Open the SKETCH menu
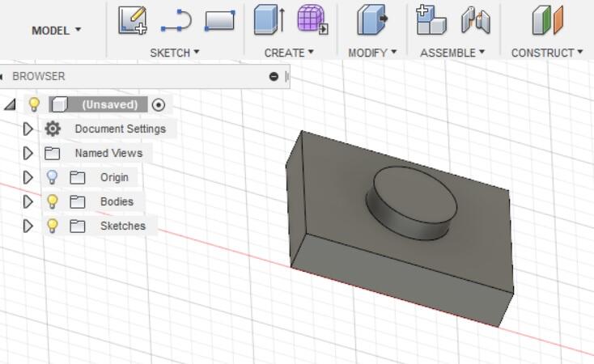Screen dimensions: 594x364 (175, 53)
